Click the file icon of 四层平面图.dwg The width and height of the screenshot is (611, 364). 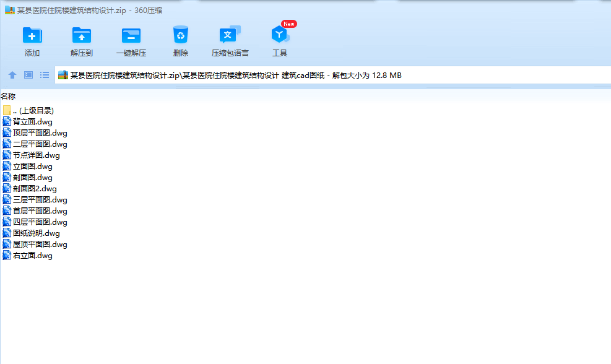pos(7,222)
